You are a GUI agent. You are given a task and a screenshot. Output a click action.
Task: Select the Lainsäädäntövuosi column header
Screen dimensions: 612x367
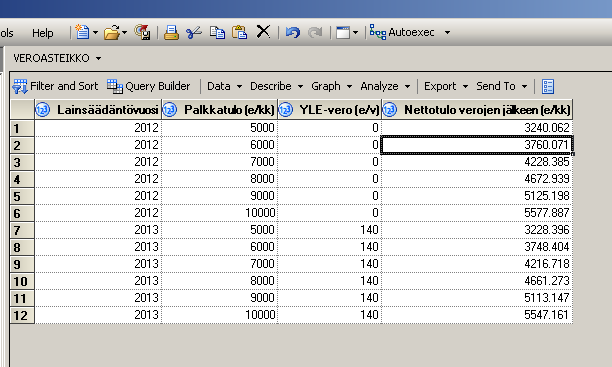pyautogui.click(x=98, y=110)
